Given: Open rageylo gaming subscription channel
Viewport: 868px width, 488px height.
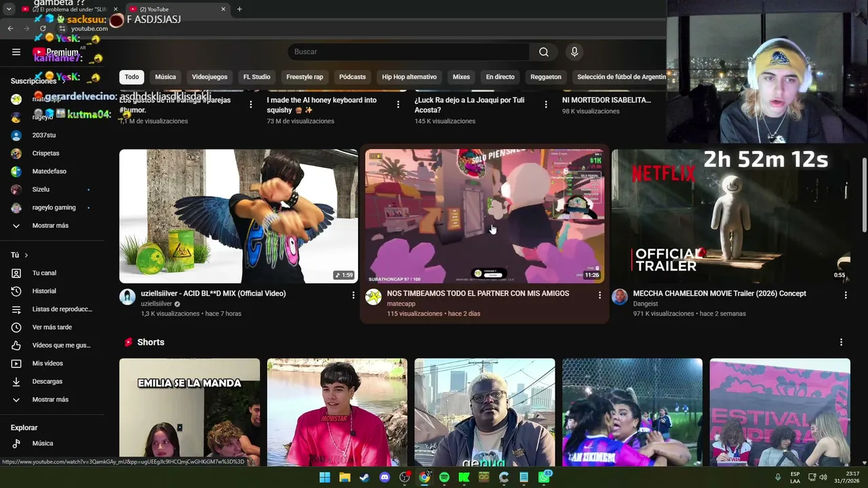Looking at the screenshot, I should [x=54, y=208].
